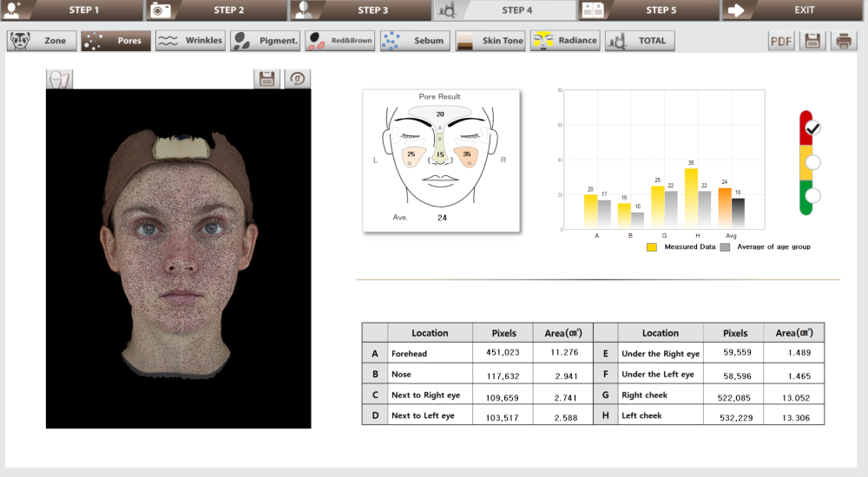The width and height of the screenshot is (868, 477).
Task: Click the pore-mapped face photo
Action: 178,258
